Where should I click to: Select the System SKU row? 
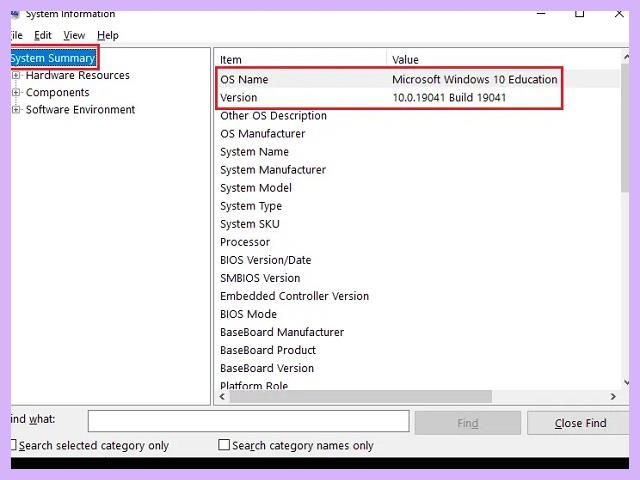[x=418, y=224]
